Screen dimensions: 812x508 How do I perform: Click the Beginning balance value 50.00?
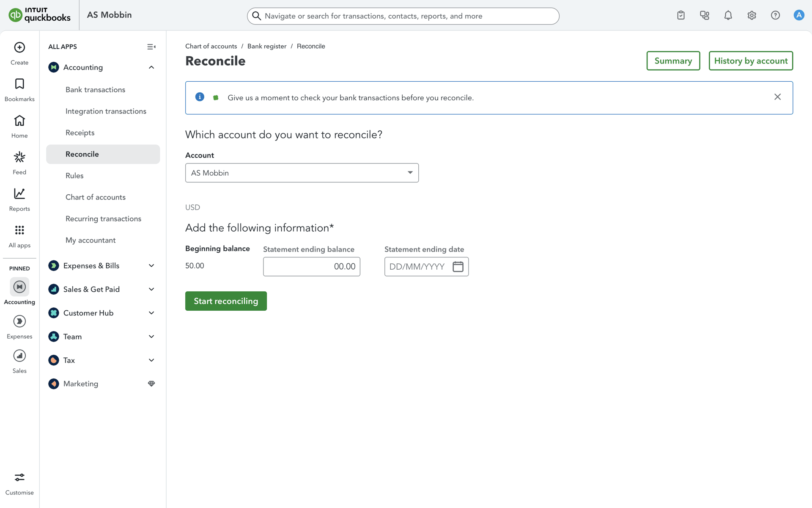click(x=195, y=265)
